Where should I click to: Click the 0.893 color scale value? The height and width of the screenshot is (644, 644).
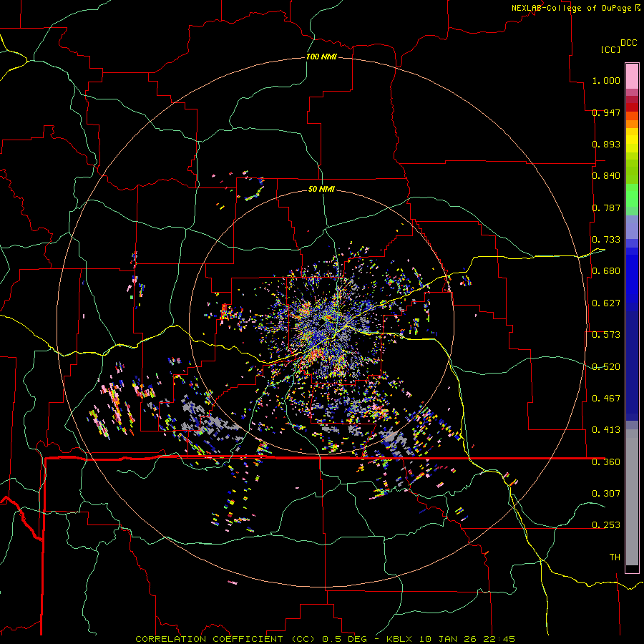pos(606,144)
